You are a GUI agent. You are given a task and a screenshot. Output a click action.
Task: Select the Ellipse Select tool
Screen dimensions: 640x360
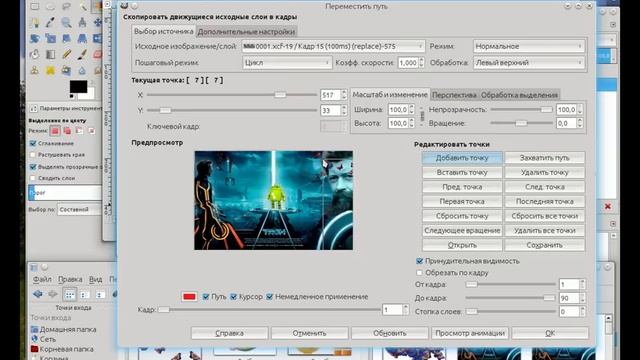tap(50, 7)
